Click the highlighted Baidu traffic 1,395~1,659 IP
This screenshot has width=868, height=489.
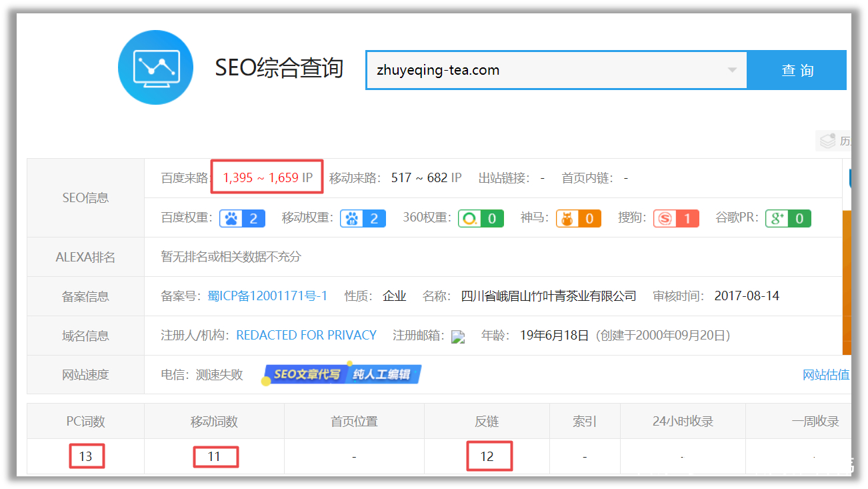point(266,176)
